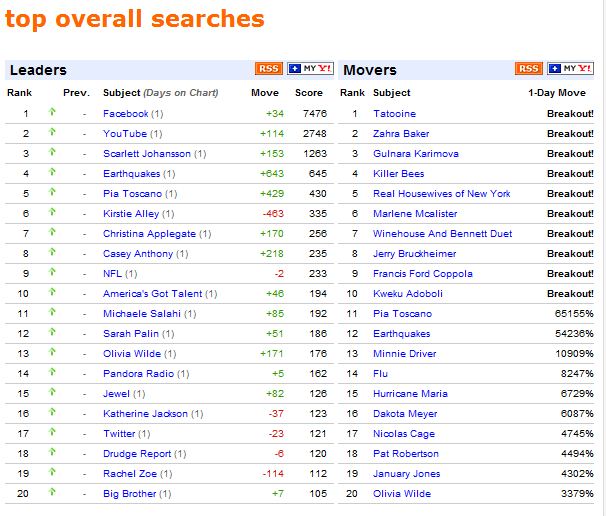Screen dimensions: 606x516
Task: Select Earthquakes in the Movers list
Action: 402,334
